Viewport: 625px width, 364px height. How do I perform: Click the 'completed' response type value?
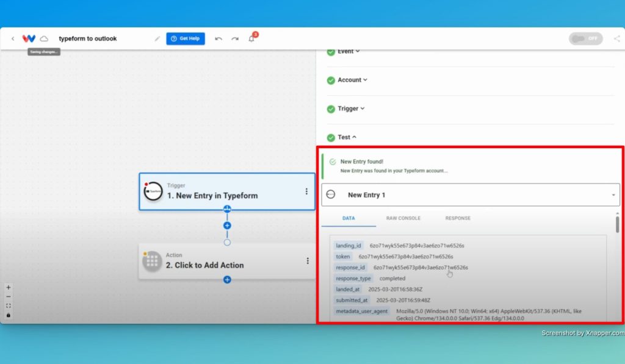pyautogui.click(x=392, y=279)
